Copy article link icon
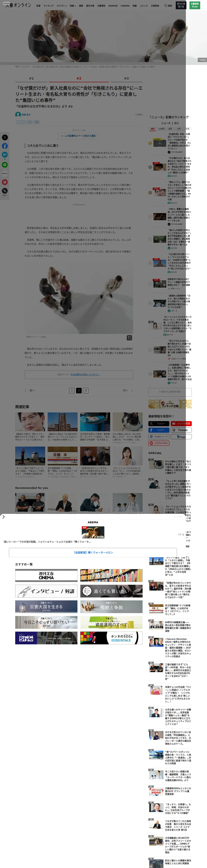Viewport: 207px width, 868px height. pos(5,191)
